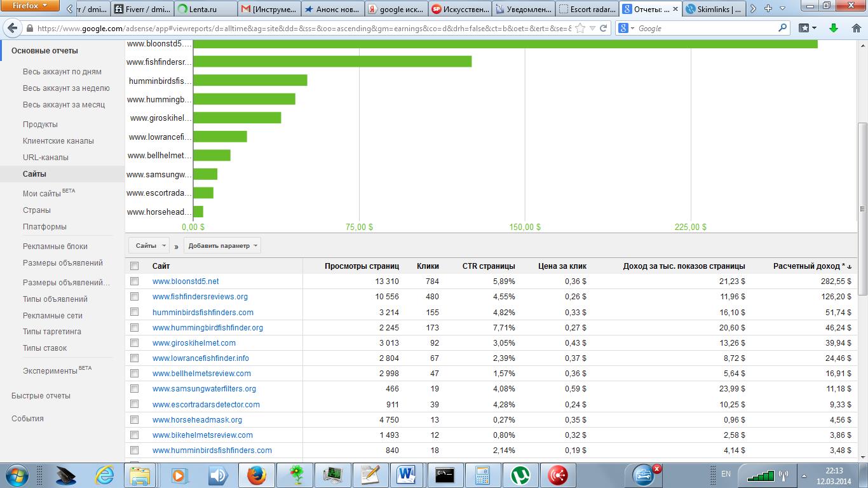Image resolution: width=868 pixels, height=488 pixels.
Task: Check the www.bellhelmetsreview.com row checkbox
Action: click(x=134, y=373)
